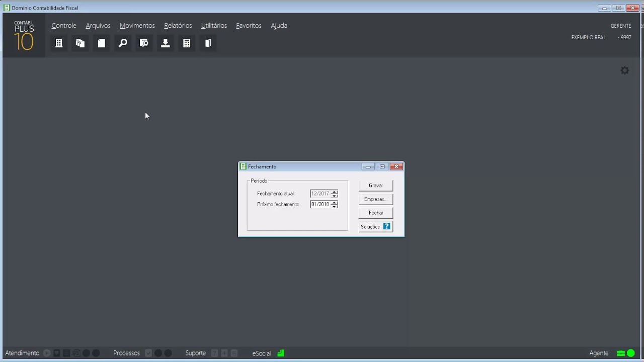This screenshot has height=362, width=644.
Task: Click the blank page toolbar icon
Action: (x=102, y=43)
